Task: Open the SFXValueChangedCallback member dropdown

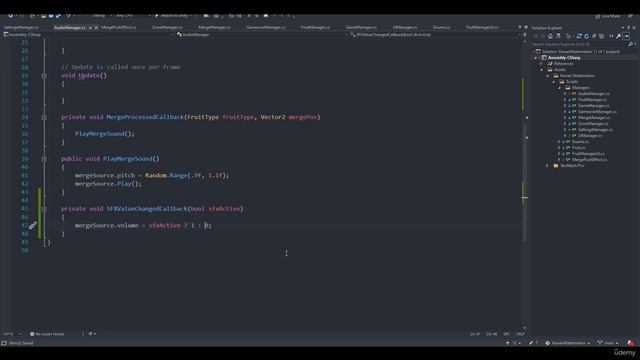Action: pyautogui.click(x=435, y=35)
